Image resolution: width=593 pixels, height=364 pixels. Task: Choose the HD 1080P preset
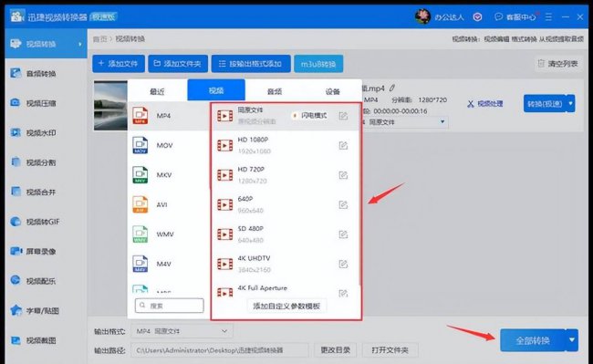point(286,145)
